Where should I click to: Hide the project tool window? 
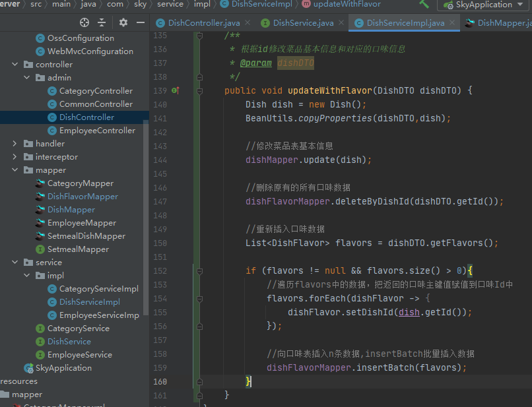[139, 22]
